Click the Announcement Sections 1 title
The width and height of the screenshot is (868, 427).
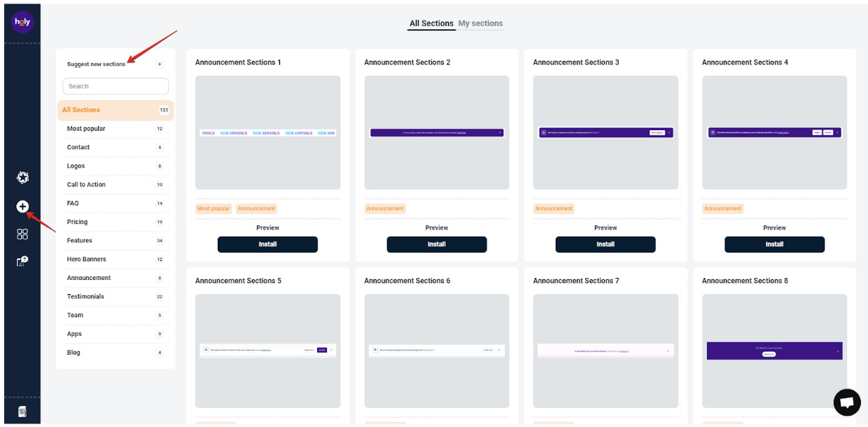coord(238,62)
